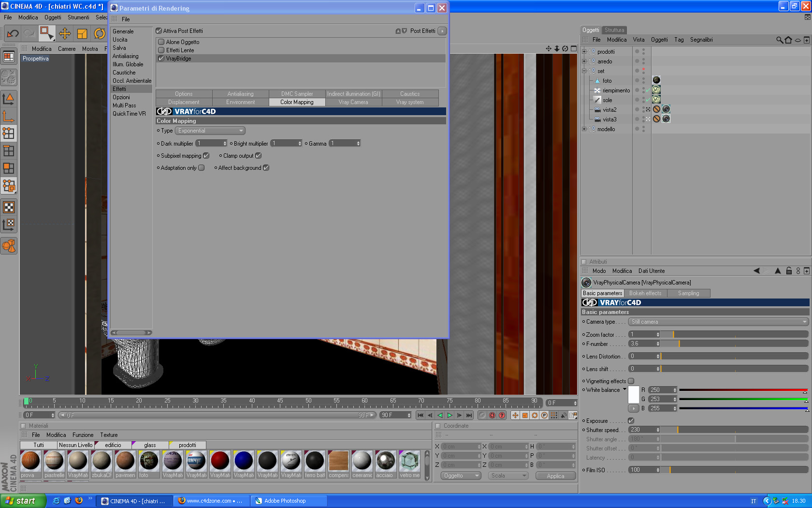The width and height of the screenshot is (812, 508).
Task: Click the white balance color swatch
Action: point(634,395)
